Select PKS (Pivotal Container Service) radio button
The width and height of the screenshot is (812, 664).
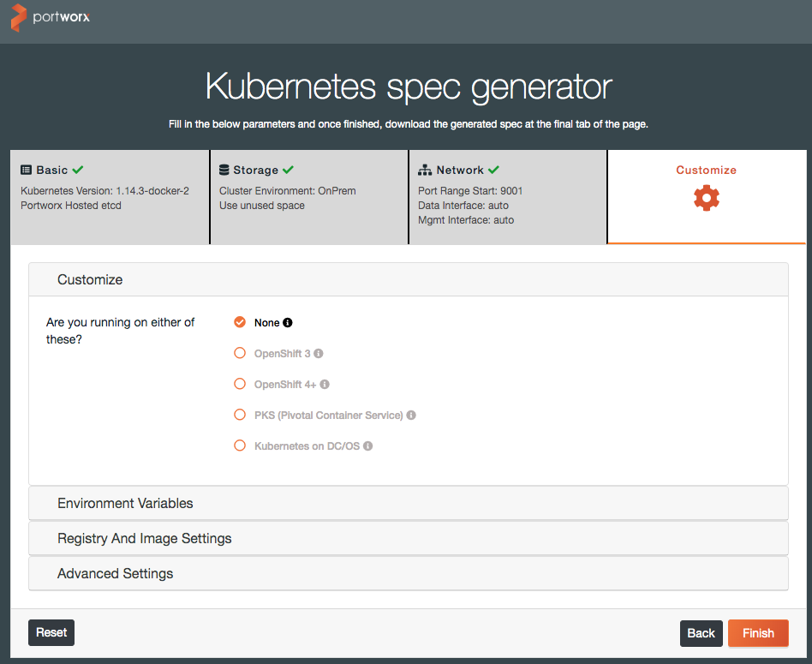[x=240, y=415]
